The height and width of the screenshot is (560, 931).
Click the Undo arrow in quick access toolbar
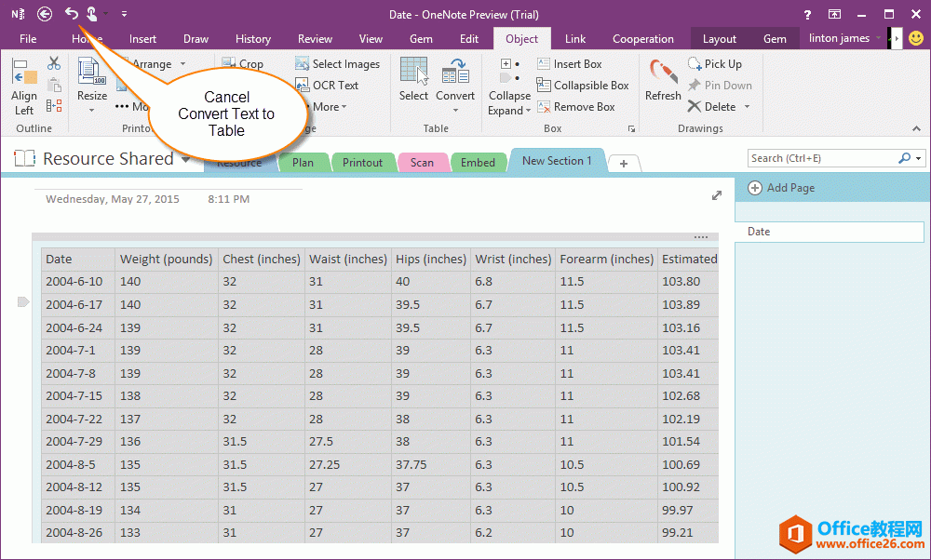tap(72, 13)
